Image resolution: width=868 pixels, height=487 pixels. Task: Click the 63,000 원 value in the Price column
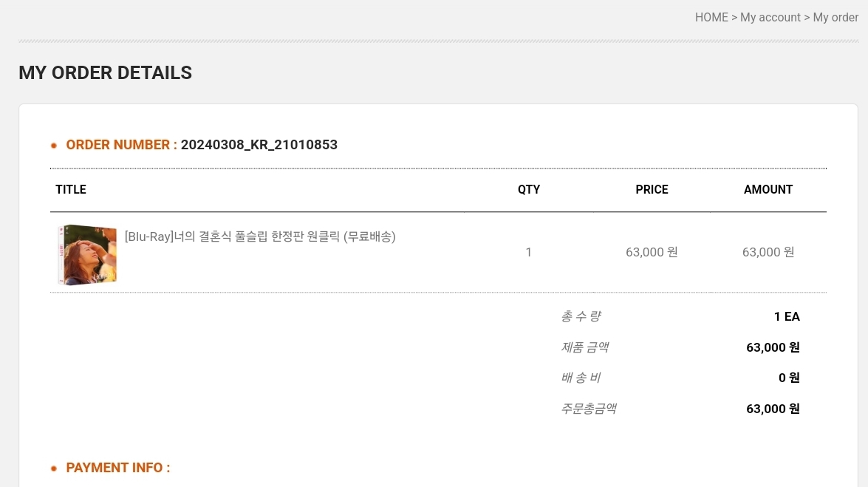pos(652,252)
